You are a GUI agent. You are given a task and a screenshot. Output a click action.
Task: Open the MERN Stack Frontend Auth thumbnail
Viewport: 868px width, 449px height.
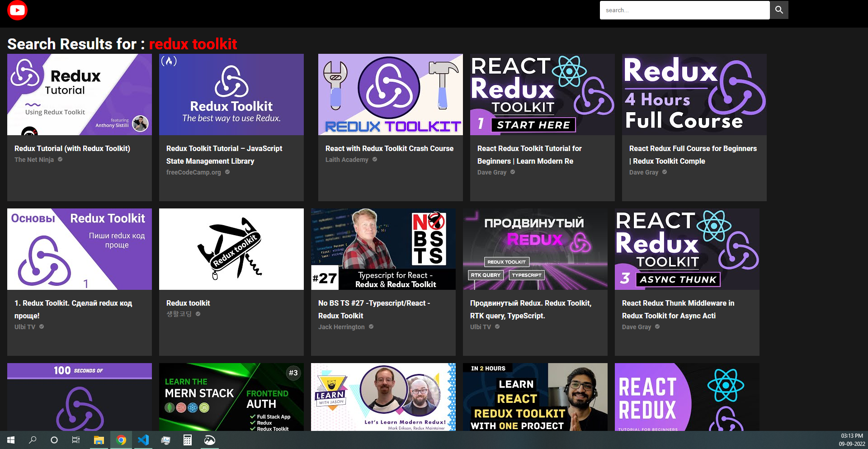tap(231, 397)
